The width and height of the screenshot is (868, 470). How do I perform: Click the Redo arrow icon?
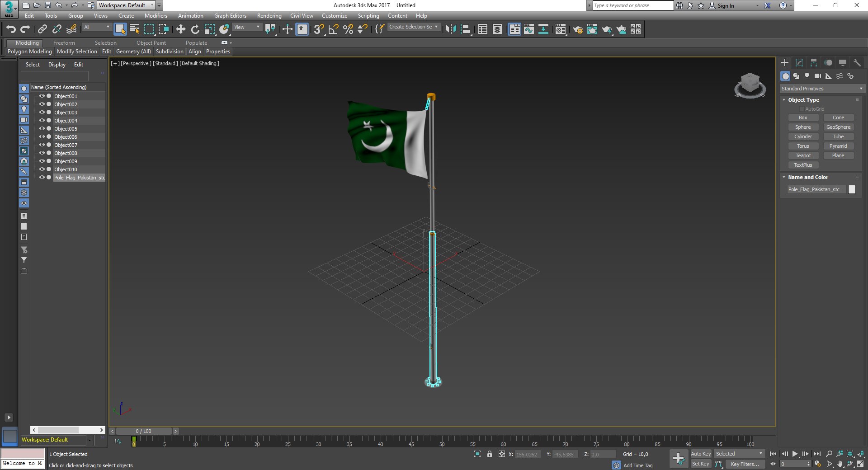point(25,29)
